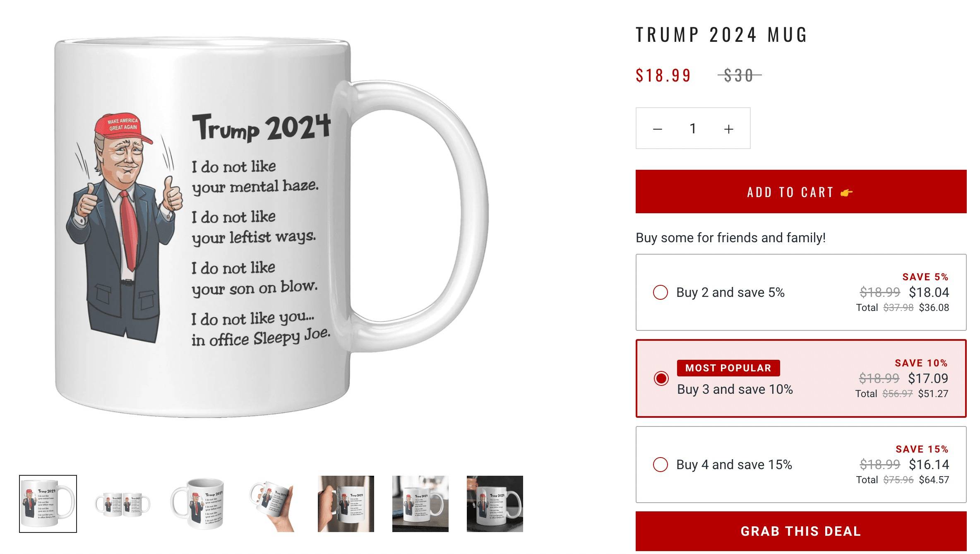The width and height of the screenshot is (980, 554).
Task: Add the Trump 2024 mug to cart
Action: coord(801,192)
